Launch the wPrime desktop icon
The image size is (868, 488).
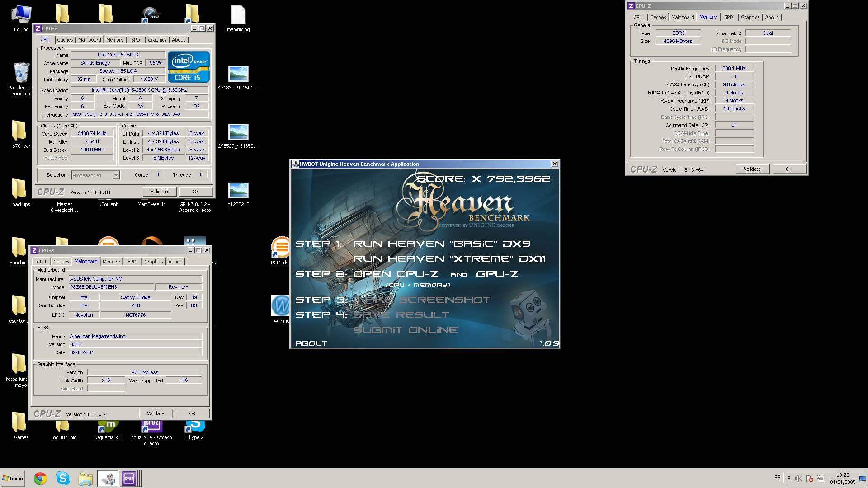280,309
